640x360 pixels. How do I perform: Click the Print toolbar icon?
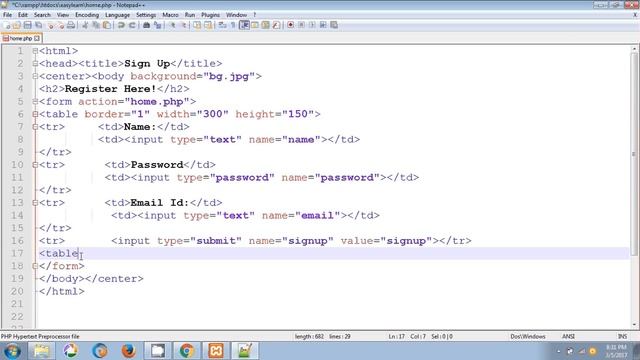[x=71, y=25]
